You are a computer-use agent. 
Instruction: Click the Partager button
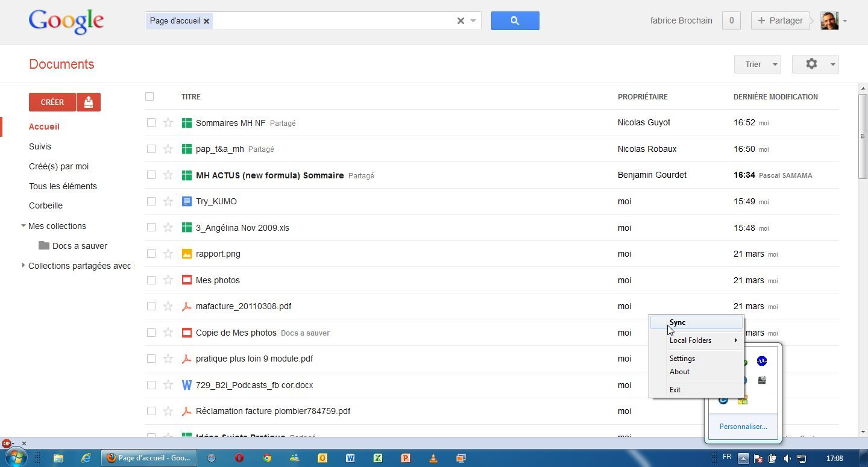pyautogui.click(x=781, y=20)
